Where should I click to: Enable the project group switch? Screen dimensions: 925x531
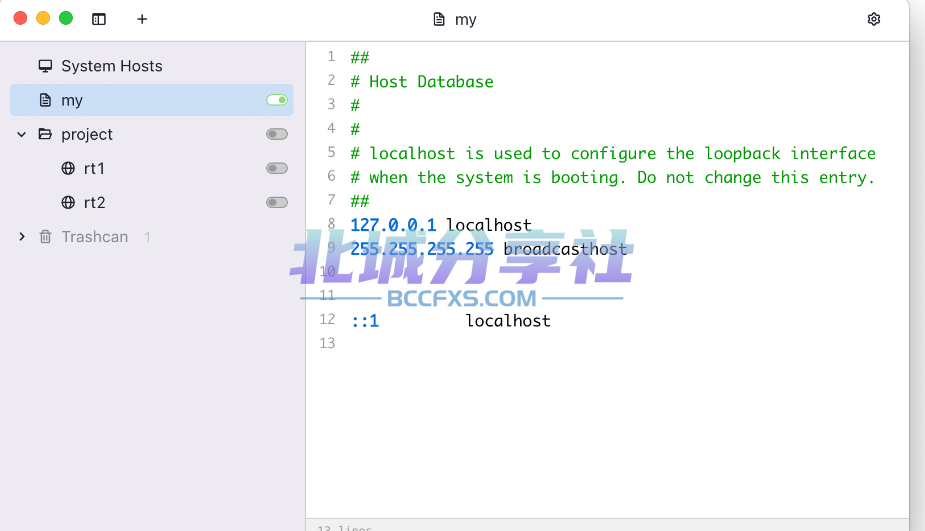click(x=277, y=134)
